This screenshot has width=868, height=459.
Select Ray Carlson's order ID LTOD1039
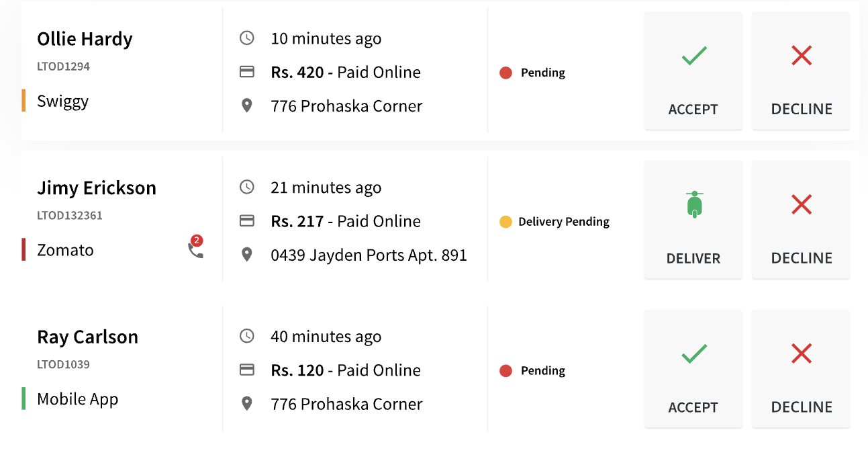(63, 365)
